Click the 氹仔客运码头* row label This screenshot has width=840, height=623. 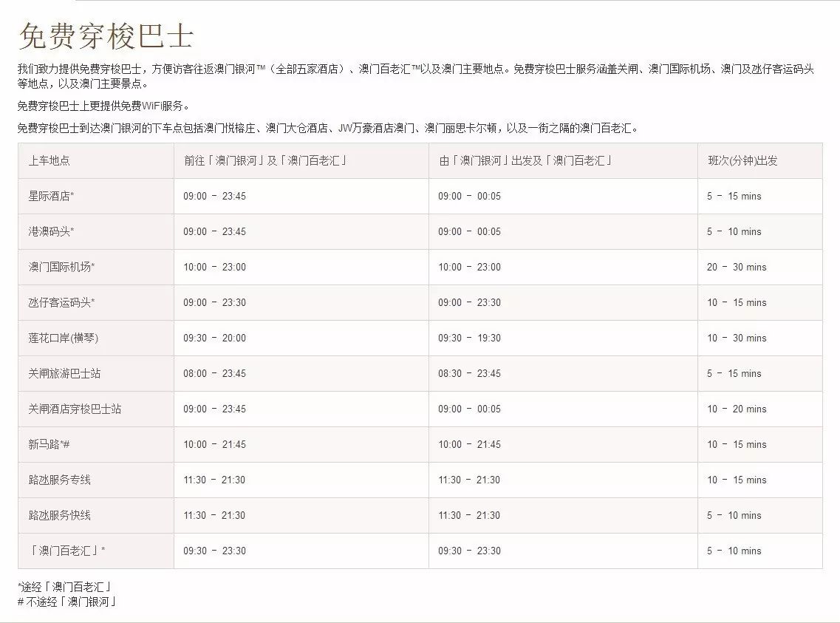click(61, 302)
